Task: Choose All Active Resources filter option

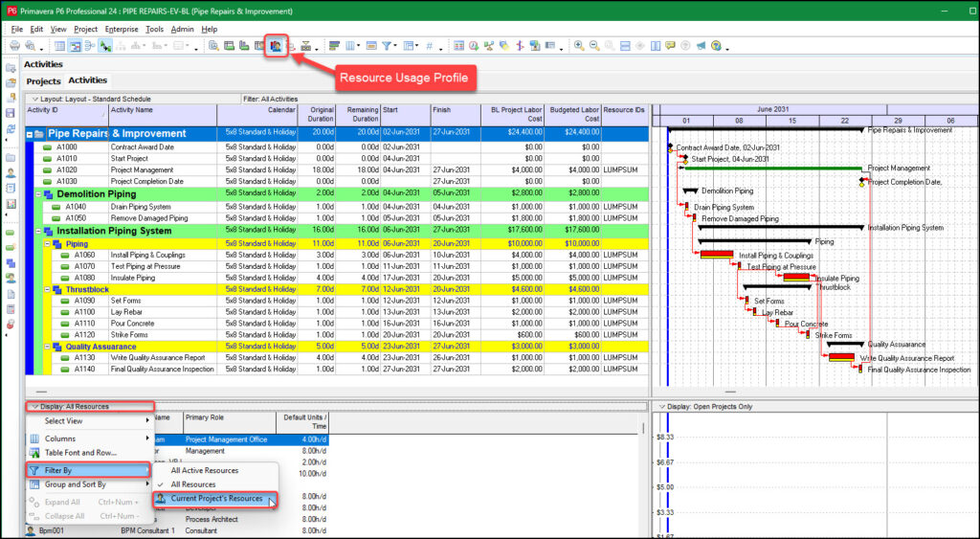Action: point(204,470)
